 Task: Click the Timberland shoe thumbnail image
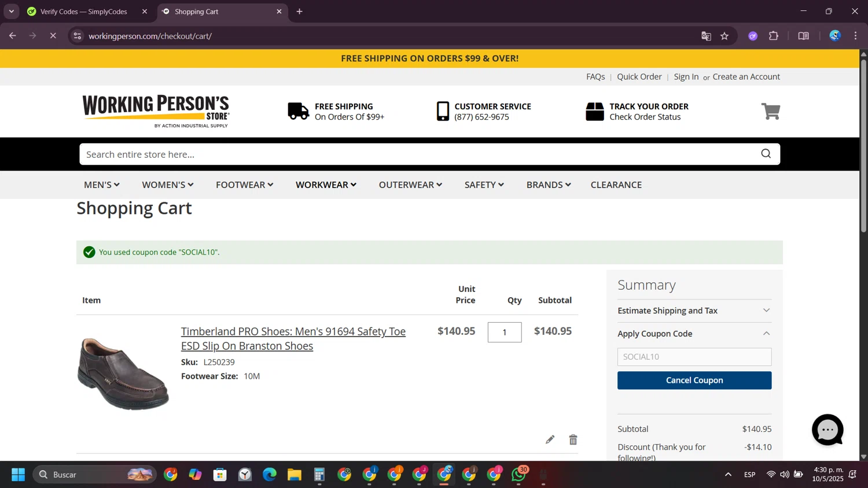(x=123, y=374)
